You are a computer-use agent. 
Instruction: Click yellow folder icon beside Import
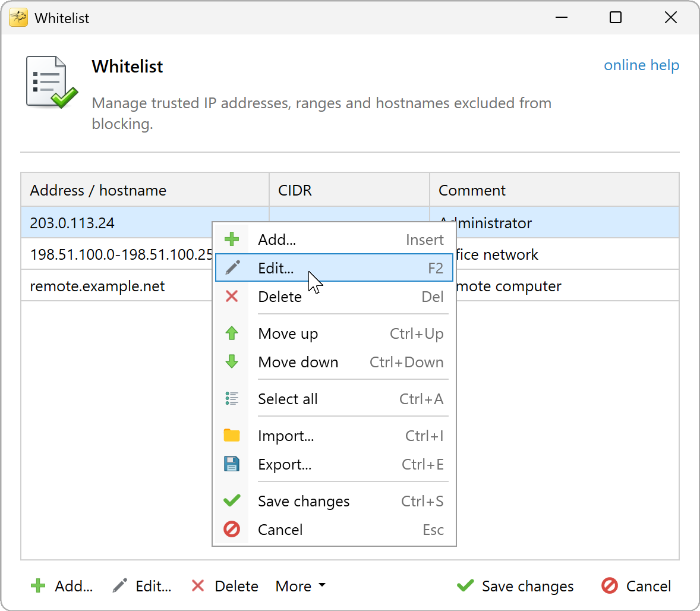click(x=232, y=436)
